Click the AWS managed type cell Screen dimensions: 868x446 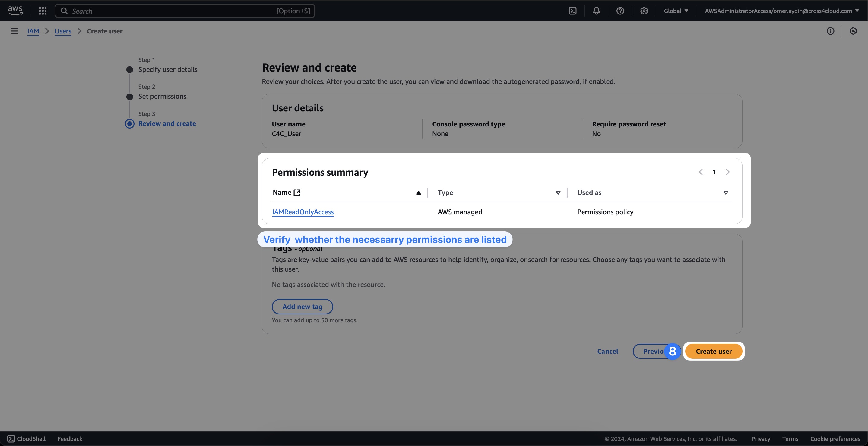[460, 212]
